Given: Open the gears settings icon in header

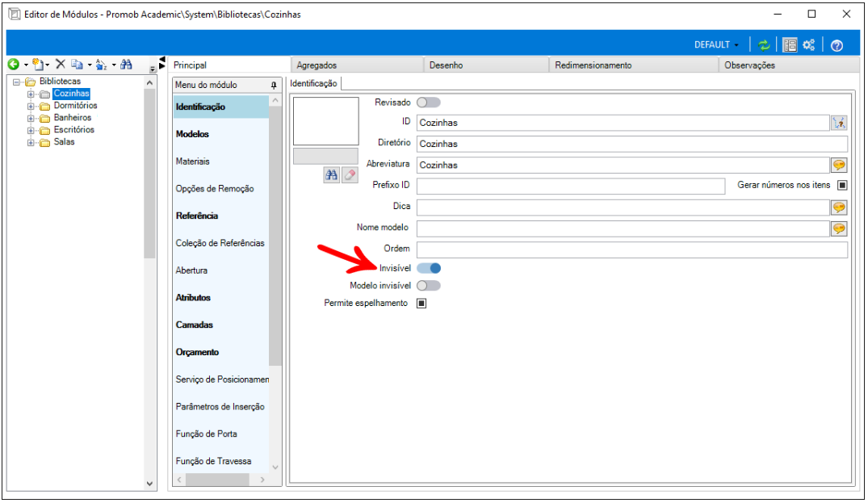Looking at the screenshot, I should (809, 45).
